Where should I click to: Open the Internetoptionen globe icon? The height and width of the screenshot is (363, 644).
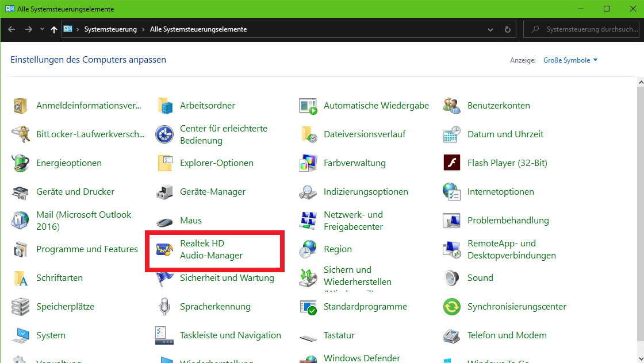[x=452, y=191]
